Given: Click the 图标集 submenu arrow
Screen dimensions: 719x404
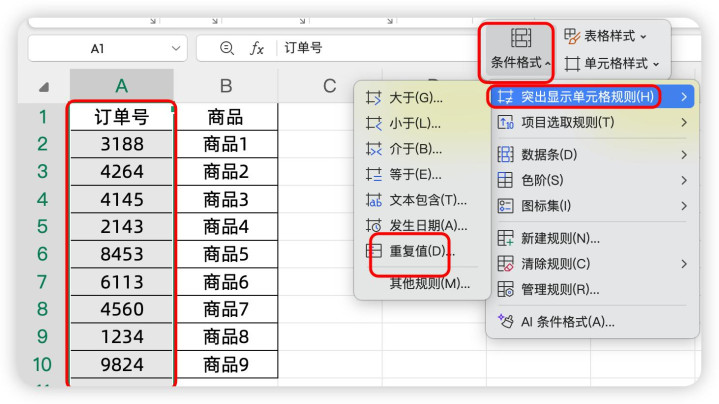Looking at the screenshot, I should click(684, 206).
